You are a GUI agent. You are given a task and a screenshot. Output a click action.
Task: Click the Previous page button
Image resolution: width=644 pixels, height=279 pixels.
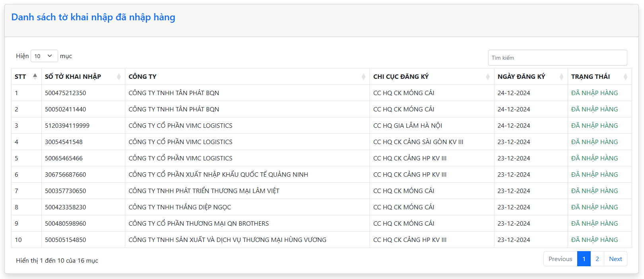(x=560, y=259)
